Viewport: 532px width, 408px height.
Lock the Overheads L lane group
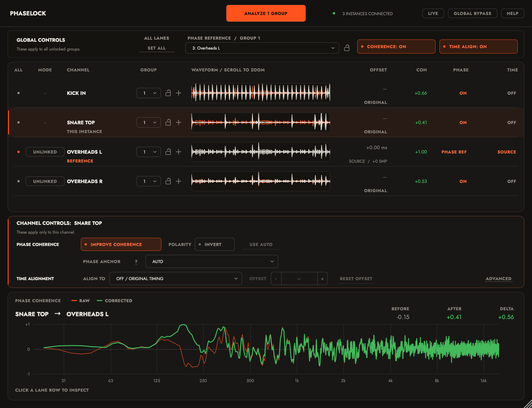coord(168,152)
